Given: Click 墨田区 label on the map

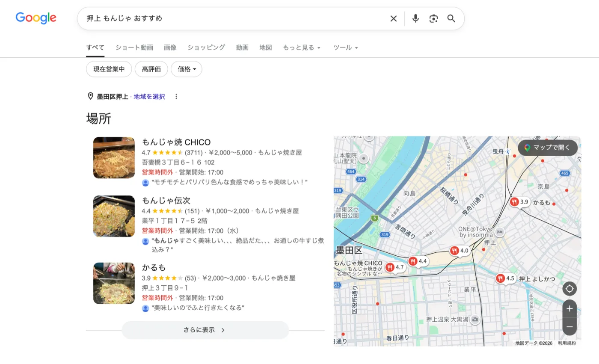Looking at the screenshot, I should click(349, 250).
